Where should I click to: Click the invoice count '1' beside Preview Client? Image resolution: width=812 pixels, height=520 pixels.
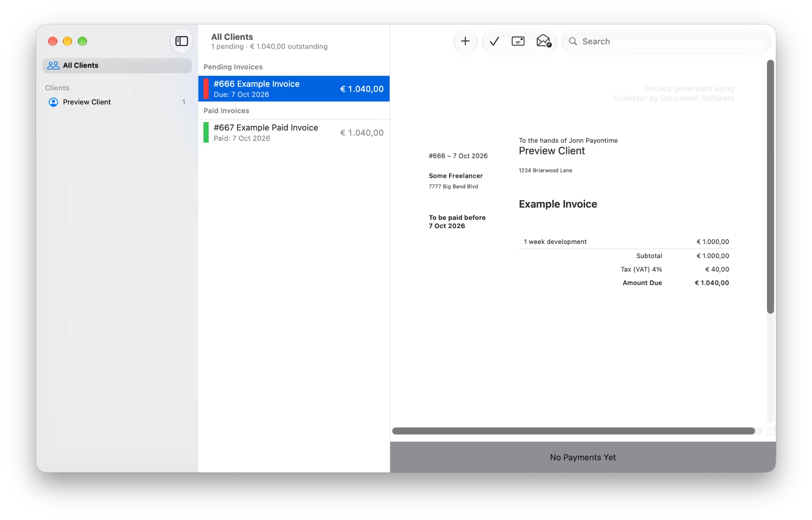click(184, 102)
